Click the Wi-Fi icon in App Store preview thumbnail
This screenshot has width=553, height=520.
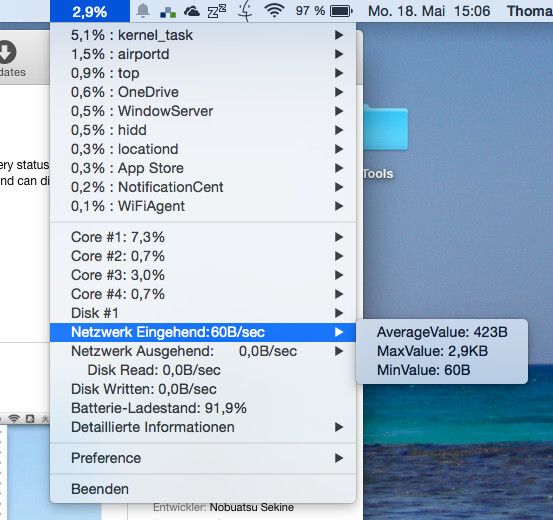tap(14, 418)
